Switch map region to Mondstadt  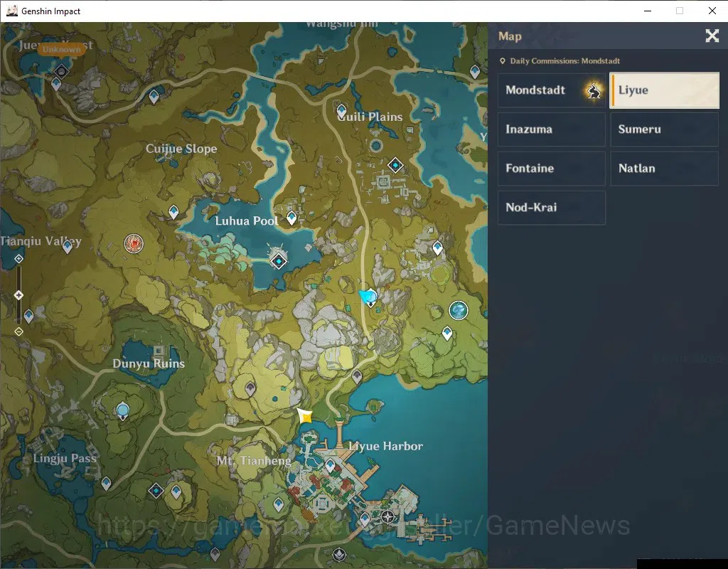pyautogui.click(x=552, y=90)
